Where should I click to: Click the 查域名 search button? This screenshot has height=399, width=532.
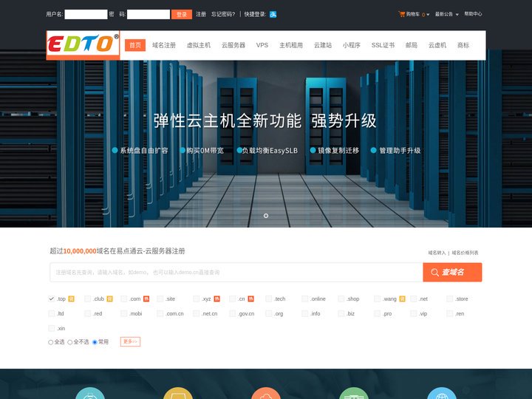[452, 272]
